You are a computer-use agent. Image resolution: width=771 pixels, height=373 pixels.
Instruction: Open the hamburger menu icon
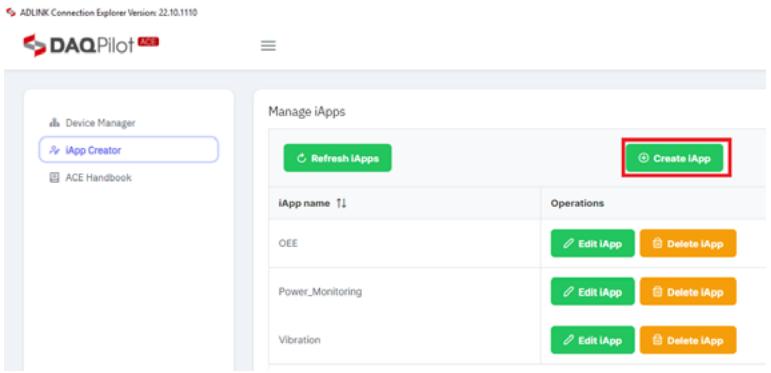point(268,46)
